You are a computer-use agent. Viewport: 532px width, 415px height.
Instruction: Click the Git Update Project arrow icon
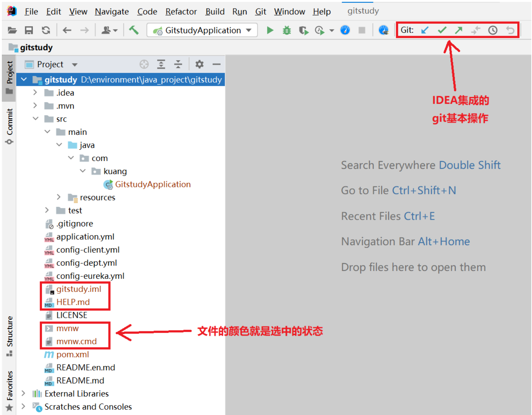coord(425,30)
